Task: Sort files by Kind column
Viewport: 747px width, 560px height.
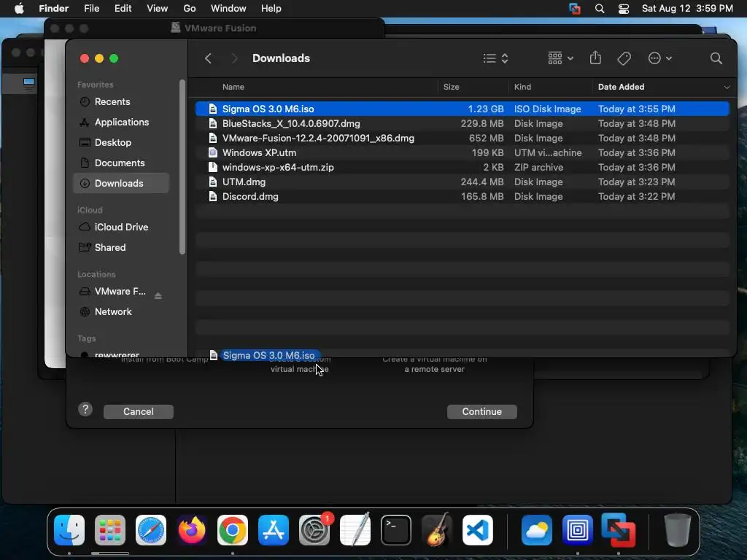Action: [x=522, y=87]
